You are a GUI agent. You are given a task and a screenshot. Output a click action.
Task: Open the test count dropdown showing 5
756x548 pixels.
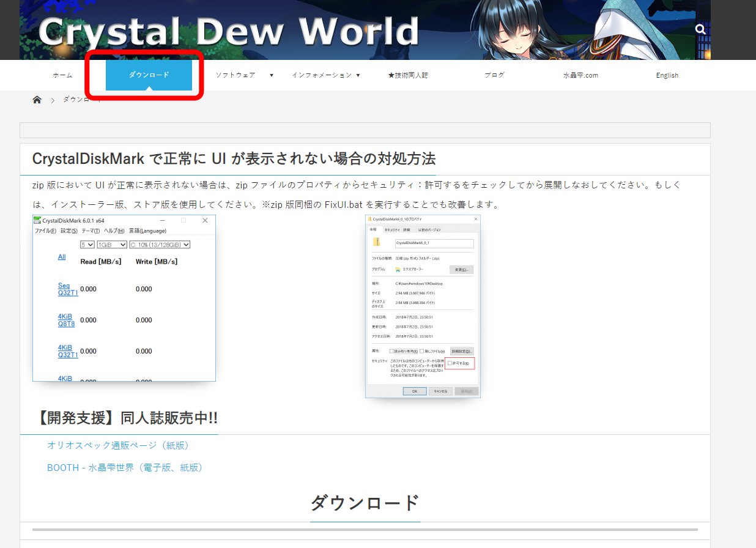87,245
